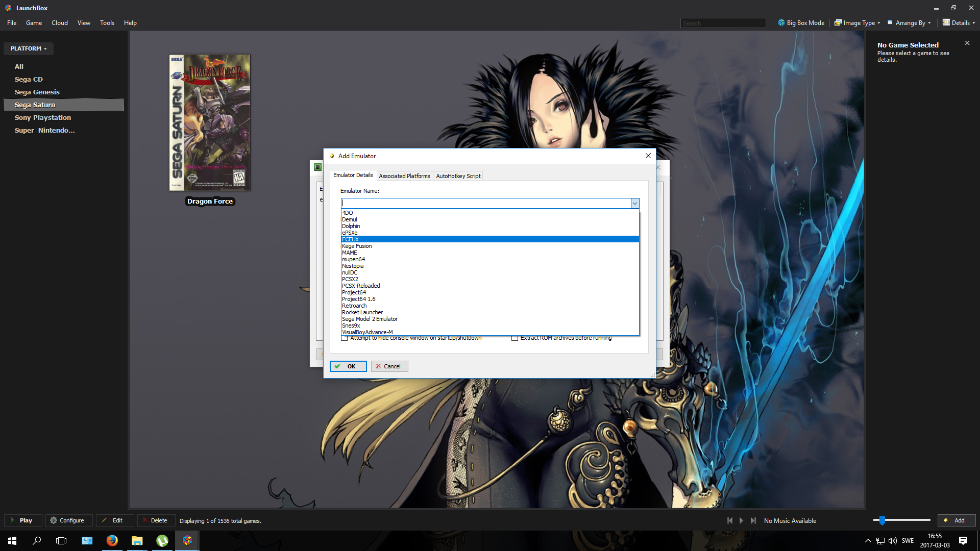This screenshot has width=980, height=551.
Task: Open the Help menu
Action: point(130,23)
